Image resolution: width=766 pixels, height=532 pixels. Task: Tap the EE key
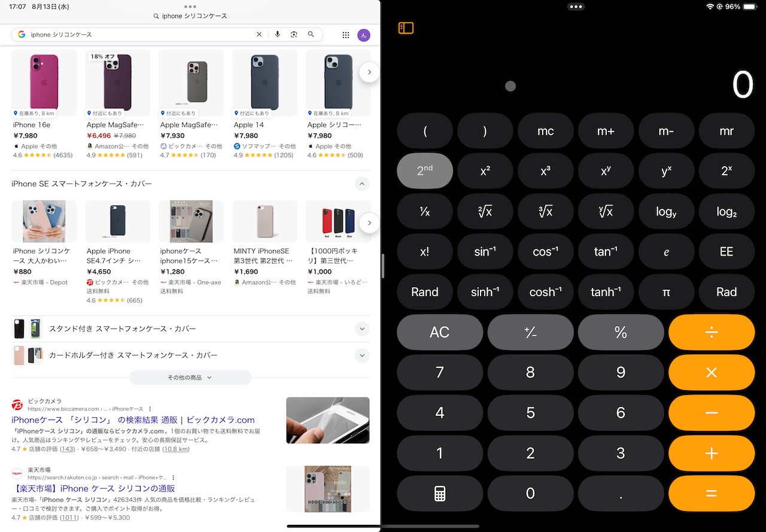(x=727, y=251)
